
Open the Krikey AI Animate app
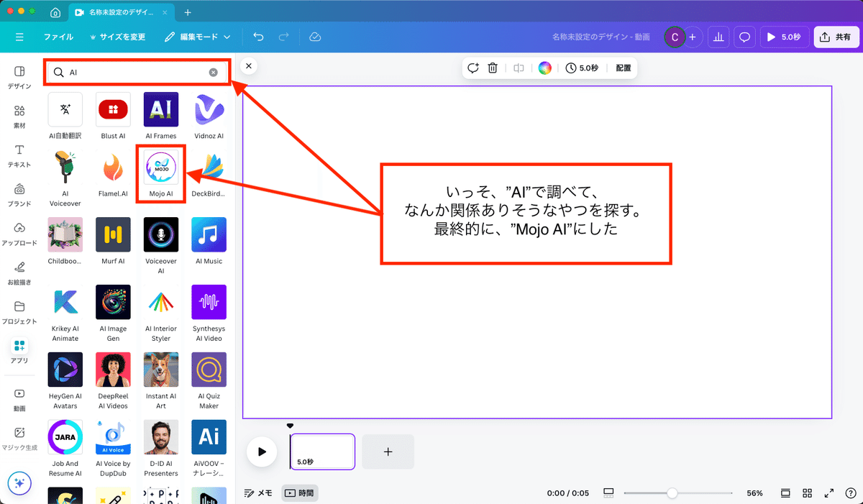coord(65,302)
